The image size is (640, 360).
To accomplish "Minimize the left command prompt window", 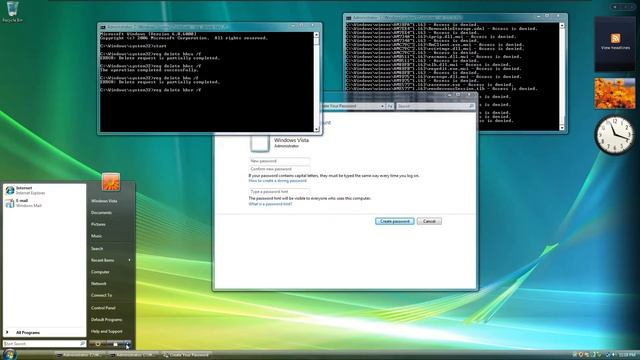I will [293, 25].
